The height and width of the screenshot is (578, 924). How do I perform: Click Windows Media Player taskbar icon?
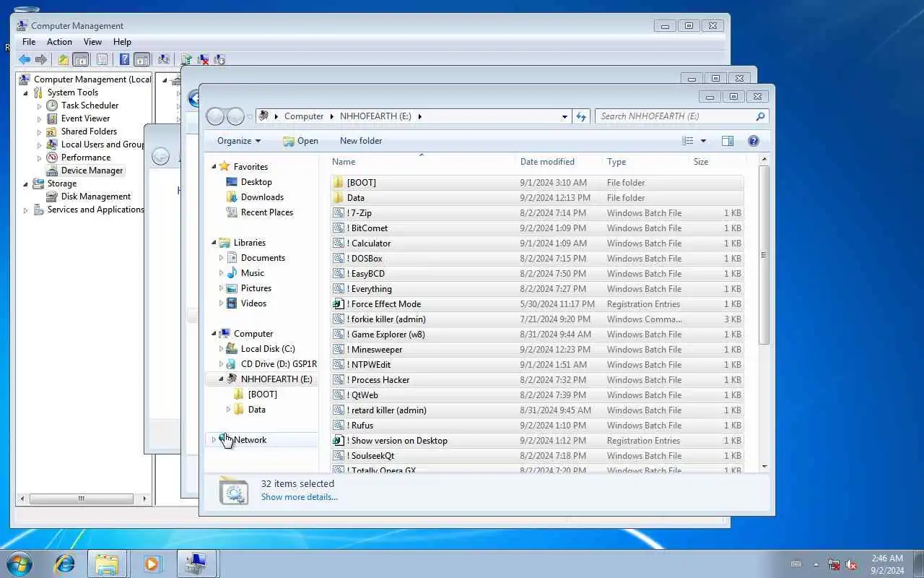(152, 564)
